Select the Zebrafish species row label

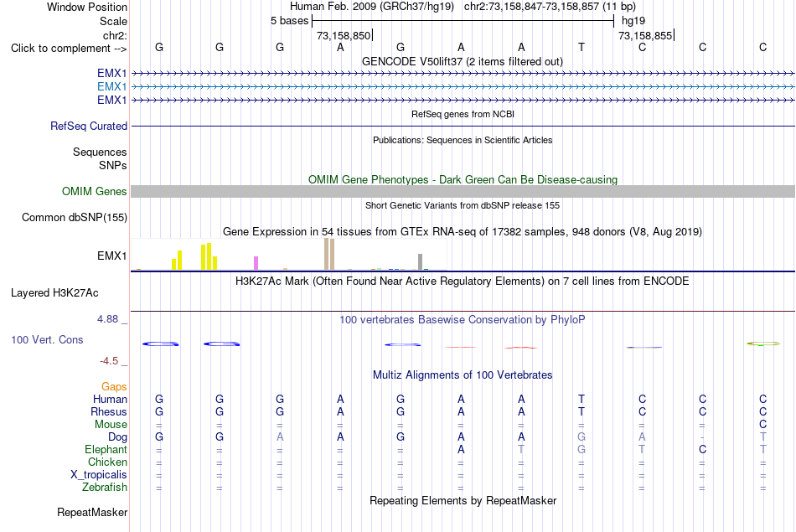(x=105, y=488)
